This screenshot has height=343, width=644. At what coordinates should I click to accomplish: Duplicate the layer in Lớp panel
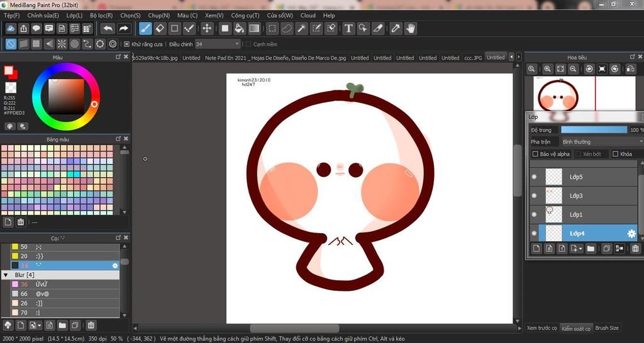point(607,248)
